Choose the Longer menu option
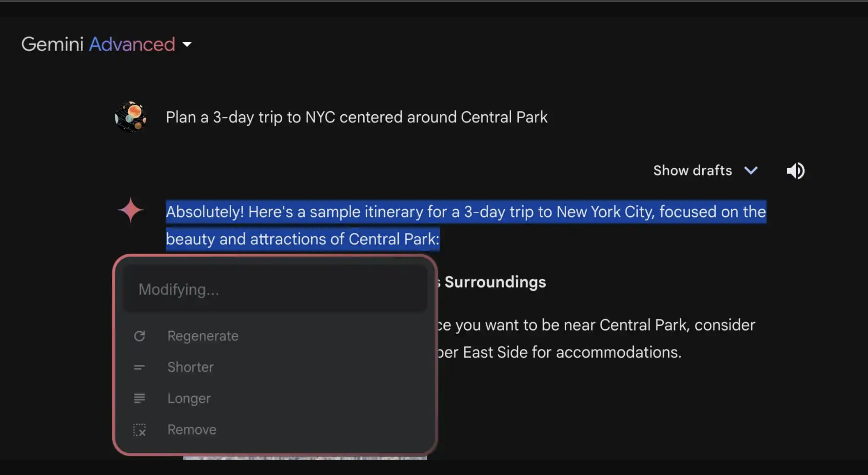Screen dimensions: 868x475 [x=189, y=398]
